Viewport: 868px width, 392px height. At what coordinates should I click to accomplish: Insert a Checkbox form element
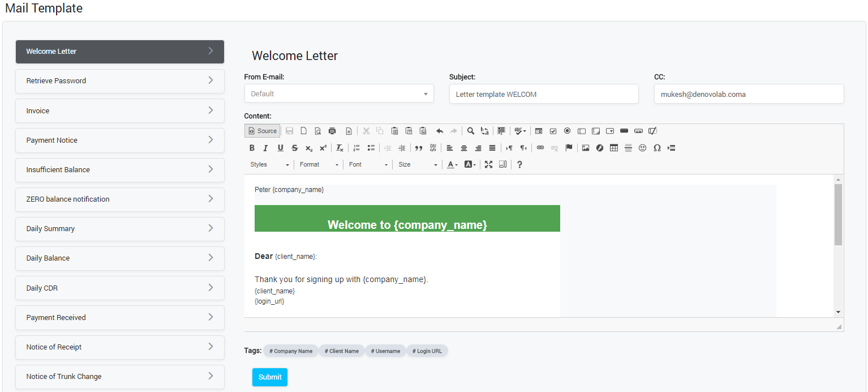pyautogui.click(x=553, y=131)
